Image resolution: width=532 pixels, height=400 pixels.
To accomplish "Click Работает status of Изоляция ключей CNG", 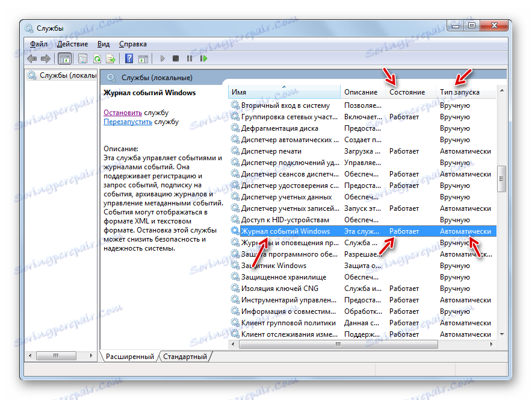I will click(404, 289).
